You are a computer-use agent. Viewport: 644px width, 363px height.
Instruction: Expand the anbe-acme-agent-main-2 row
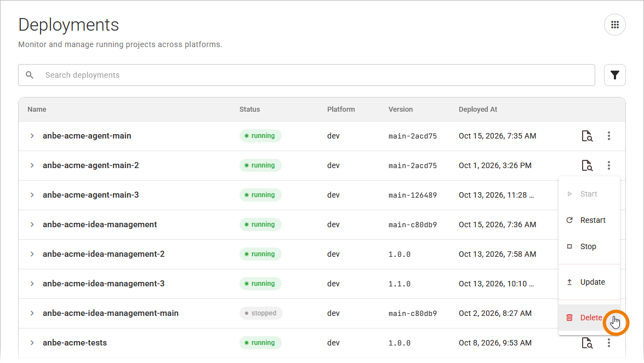32,165
